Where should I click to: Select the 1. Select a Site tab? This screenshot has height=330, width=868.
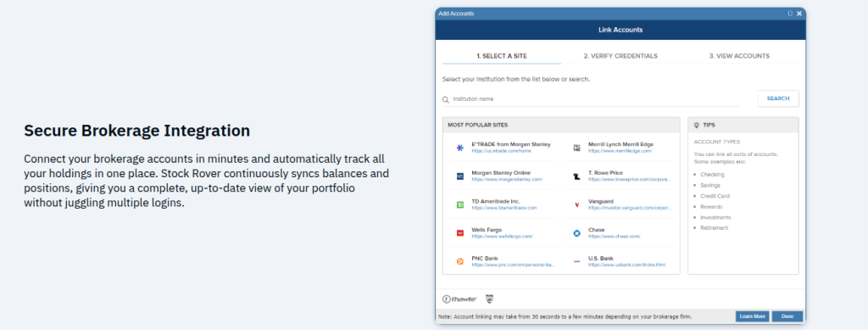(502, 56)
